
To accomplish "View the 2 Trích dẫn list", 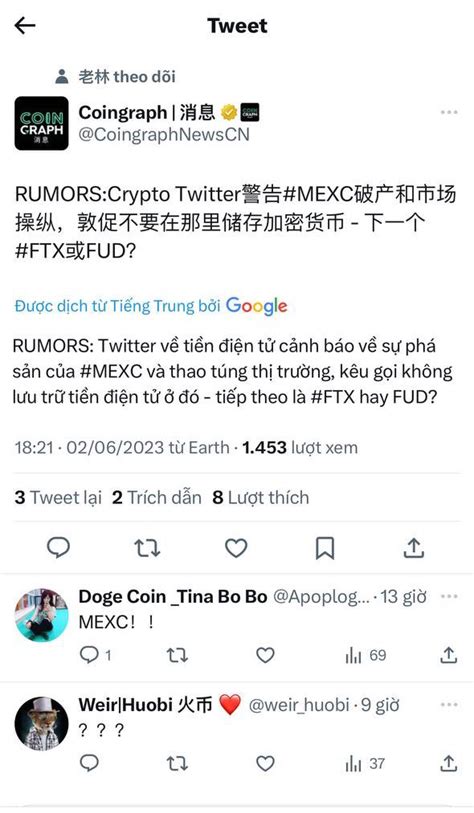I will pos(157,498).
